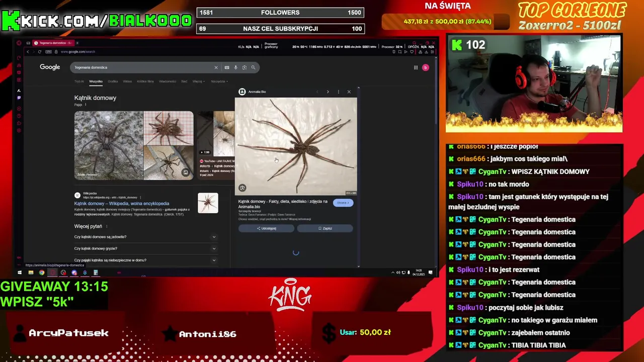Switch to the Wideo results tab
The width and height of the screenshot is (644, 362).
pos(127,81)
